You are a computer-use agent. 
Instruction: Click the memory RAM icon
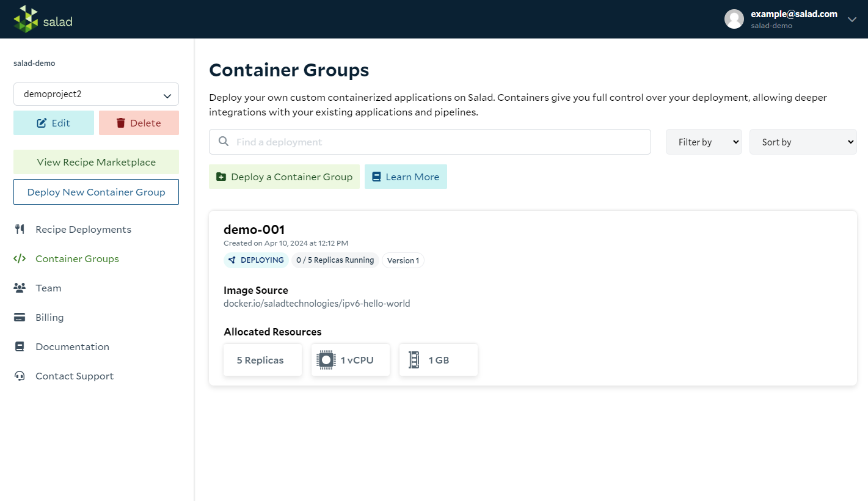click(414, 360)
